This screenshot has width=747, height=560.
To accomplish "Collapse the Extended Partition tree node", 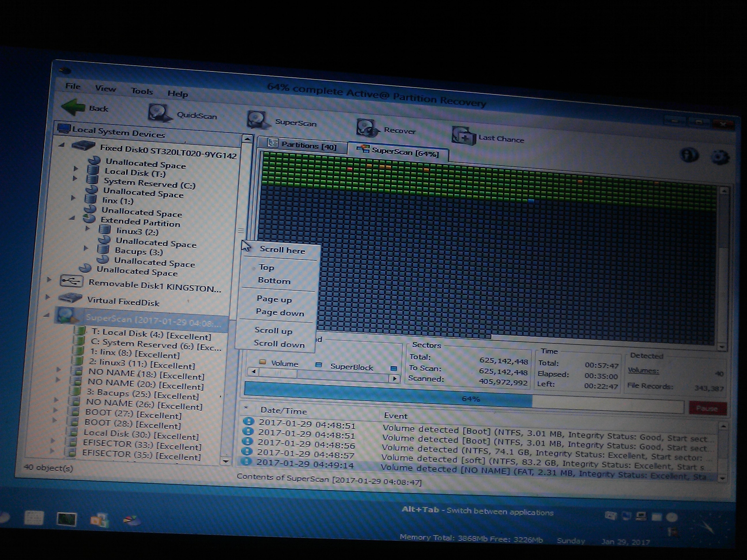I will click(72, 218).
